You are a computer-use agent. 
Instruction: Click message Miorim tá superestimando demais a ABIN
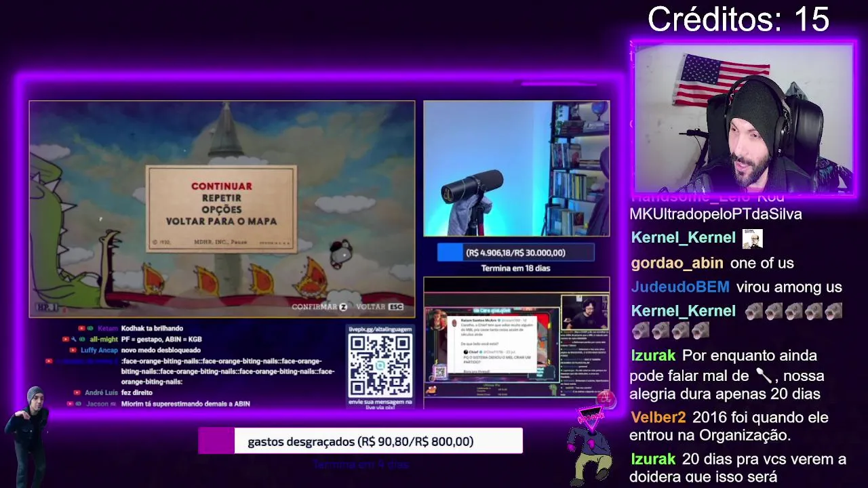[x=186, y=403]
